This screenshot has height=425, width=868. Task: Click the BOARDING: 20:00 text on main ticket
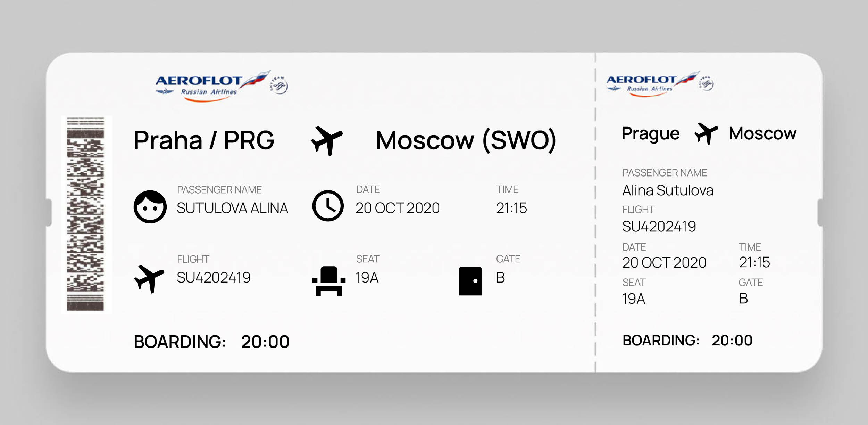(x=211, y=342)
